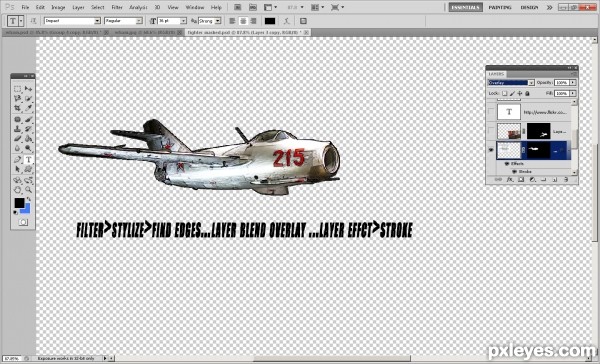Select the Lasso tool
This screenshot has width=600, height=364.
[x=18, y=98]
